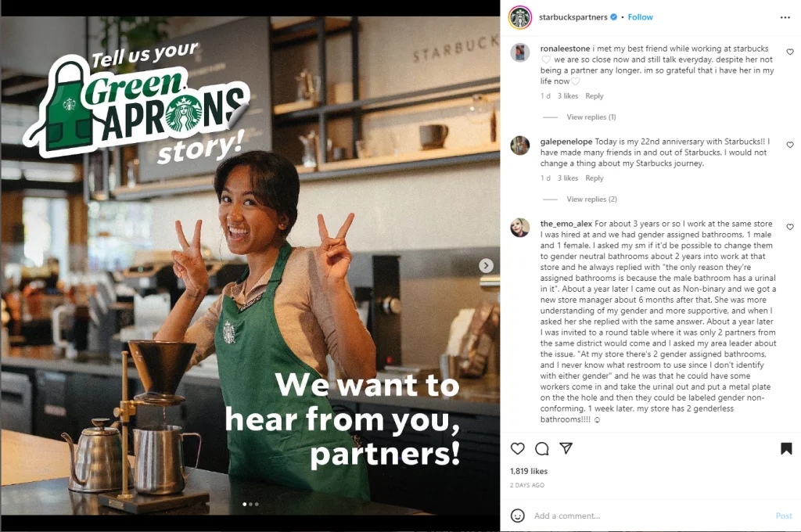Like the post with the heart icon
This screenshot has height=532, width=801.
pyautogui.click(x=518, y=449)
